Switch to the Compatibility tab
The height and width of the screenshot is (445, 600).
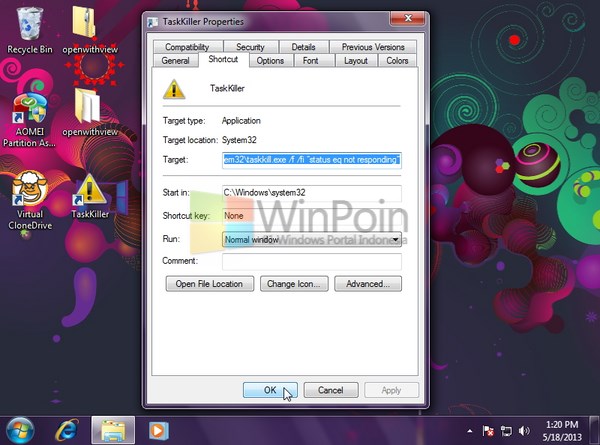tap(188, 47)
